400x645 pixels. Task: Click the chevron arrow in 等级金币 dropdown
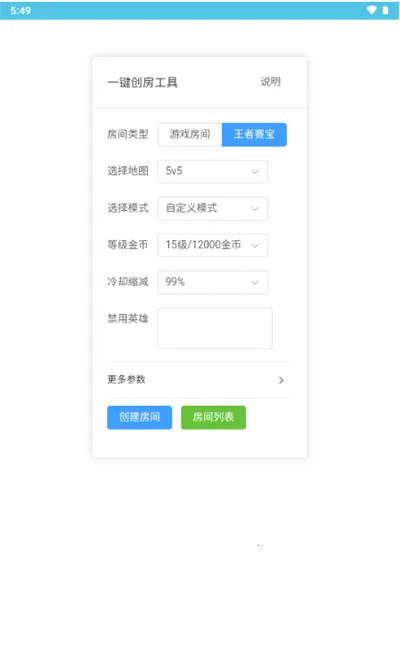[x=255, y=246]
